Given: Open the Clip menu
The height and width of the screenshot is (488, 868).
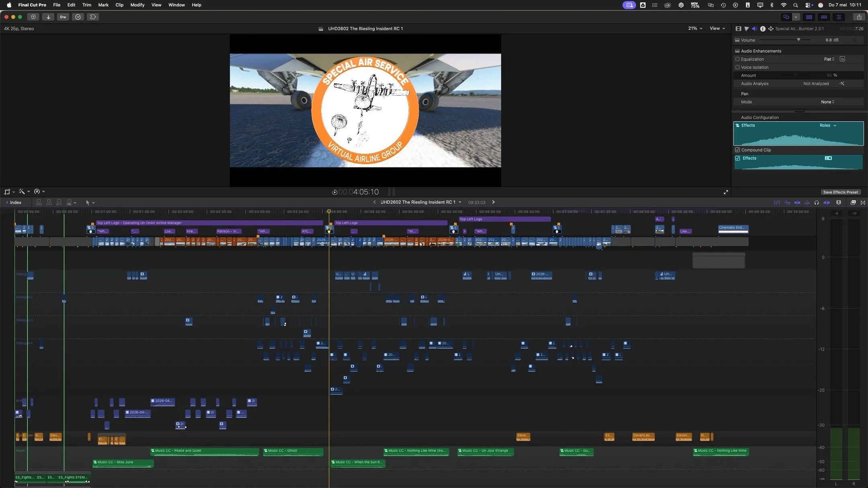Looking at the screenshot, I should [x=119, y=5].
